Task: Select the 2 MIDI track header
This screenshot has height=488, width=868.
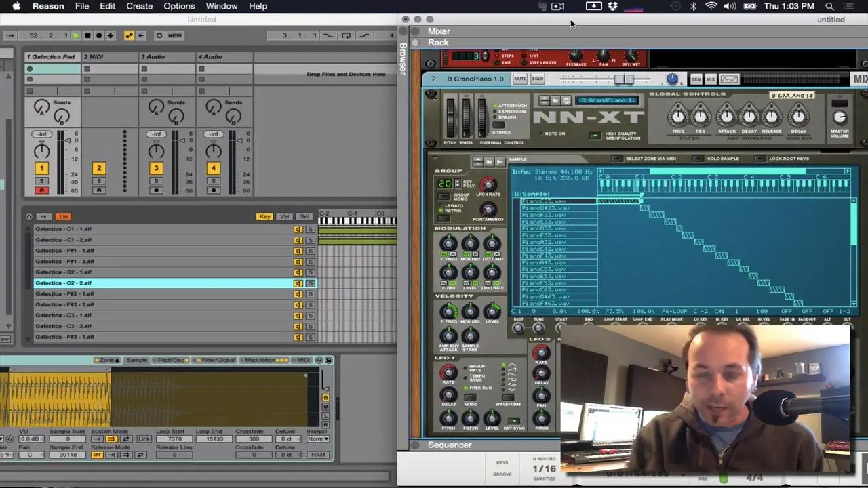Action: pyautogui.click(x=110, y=57)
